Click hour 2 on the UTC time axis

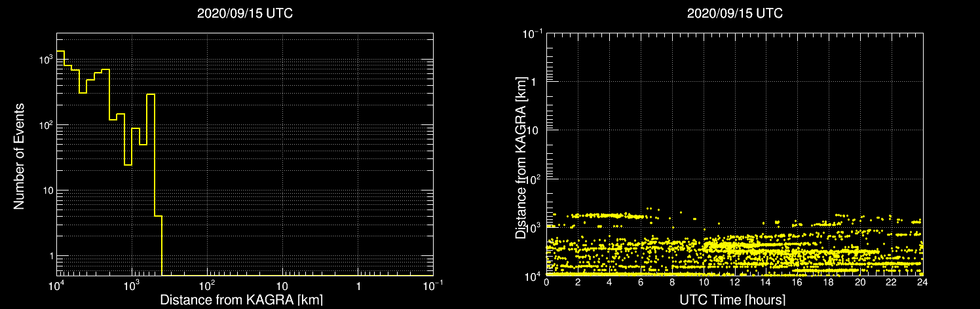click(578, 283)
